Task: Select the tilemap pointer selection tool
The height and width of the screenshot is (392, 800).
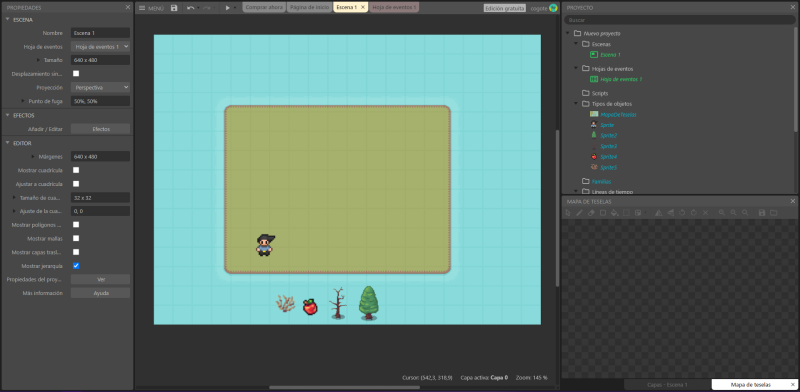Action: (x=568, y=212)
